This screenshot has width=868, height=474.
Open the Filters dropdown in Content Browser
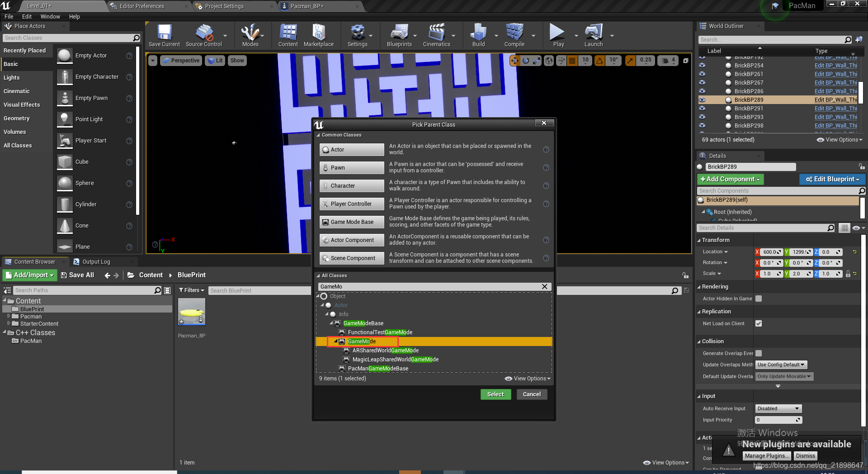click(x=192, y=290)
